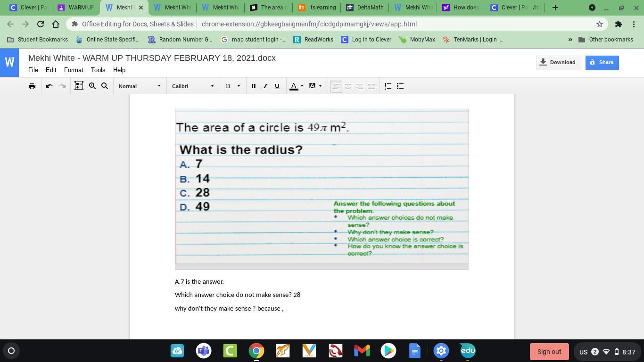Apply the text highlight color
Viewport: 644px width, 362px height.
312,86
